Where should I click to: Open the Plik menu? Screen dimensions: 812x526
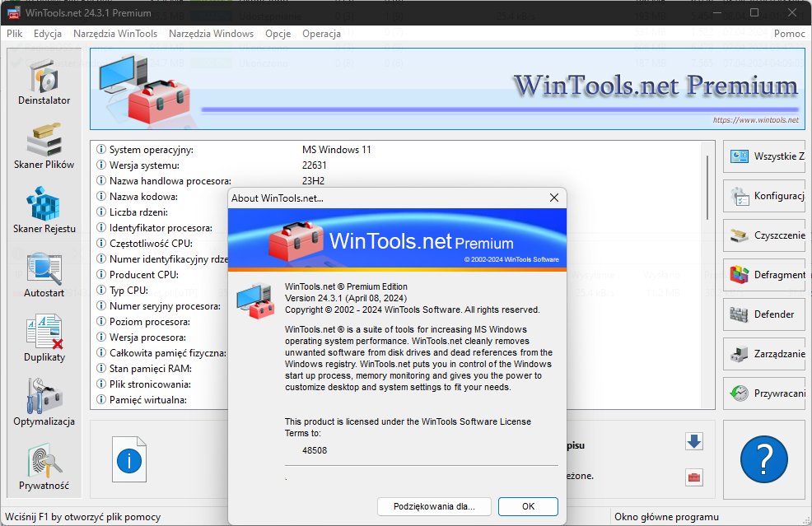15,34
